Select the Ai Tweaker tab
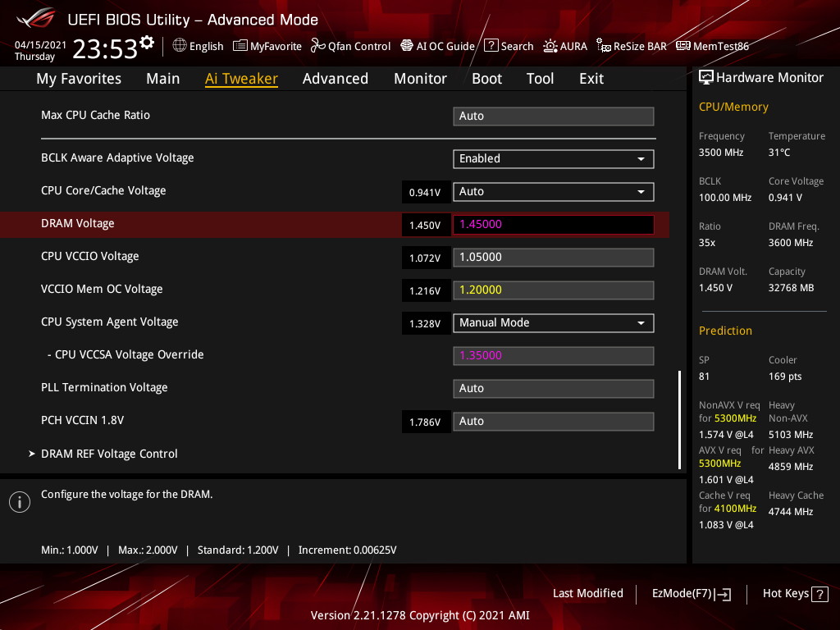Image resolution: width=840 pixels, height=630 pixels. pos(241,79)
